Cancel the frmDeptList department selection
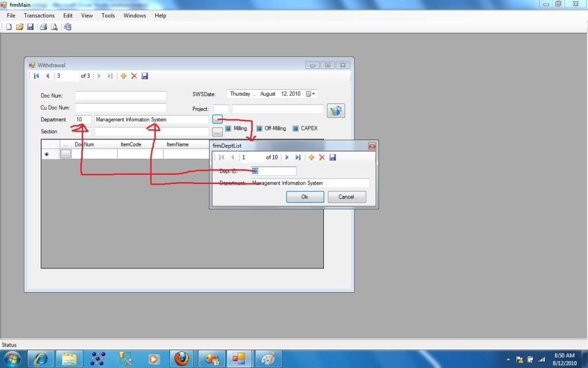Image resolution: width=588 pixels, height=368 pixels. pos(347,197)
